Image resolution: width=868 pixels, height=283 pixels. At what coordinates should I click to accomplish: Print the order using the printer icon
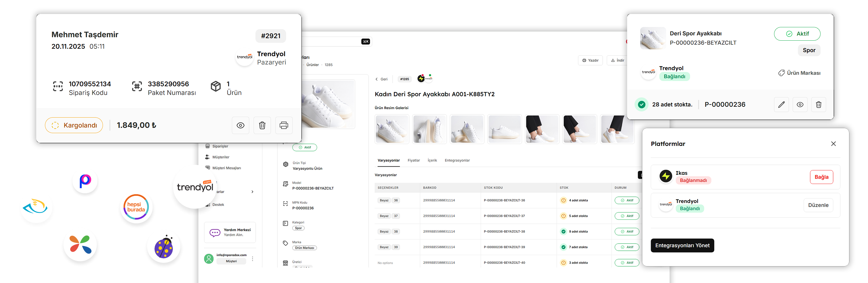click(x=284, y=125)
